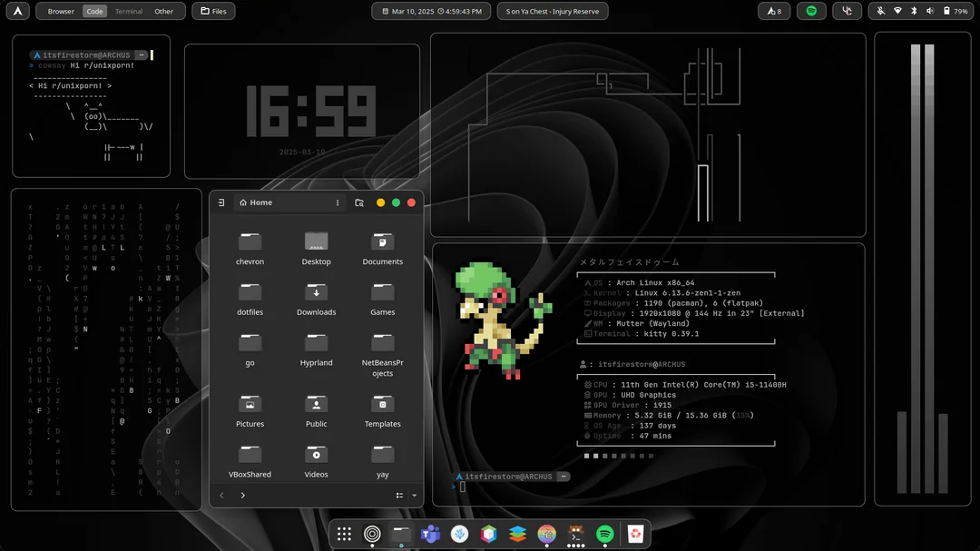Switch to the Terminal workspace
The image size is (980, 551).
click(129, 11)
